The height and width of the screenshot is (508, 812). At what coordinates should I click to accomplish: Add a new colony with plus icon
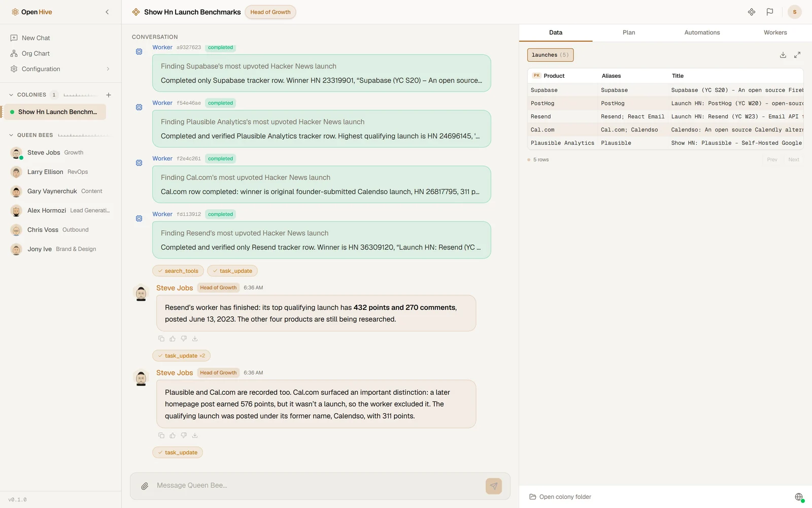108,95
